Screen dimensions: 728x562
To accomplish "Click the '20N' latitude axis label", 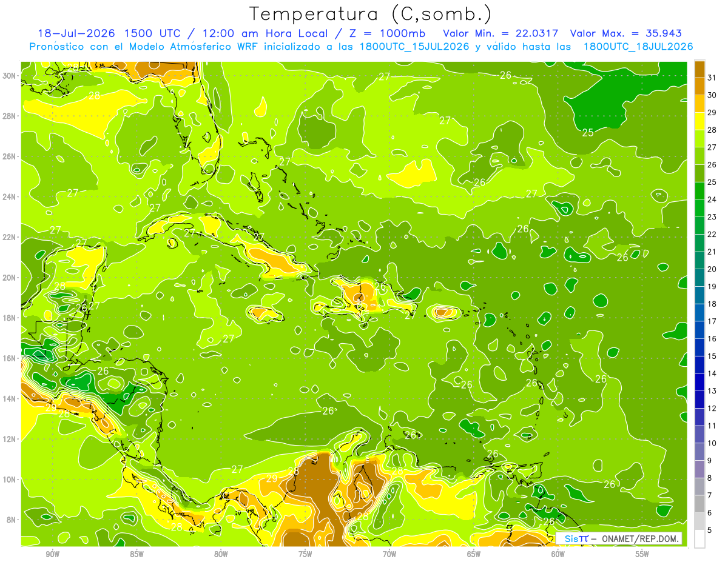I will click(10, 278).
